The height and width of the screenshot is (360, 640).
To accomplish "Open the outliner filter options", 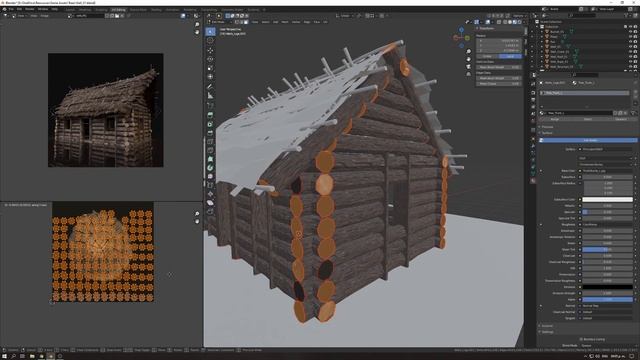I will click(627, 16).
